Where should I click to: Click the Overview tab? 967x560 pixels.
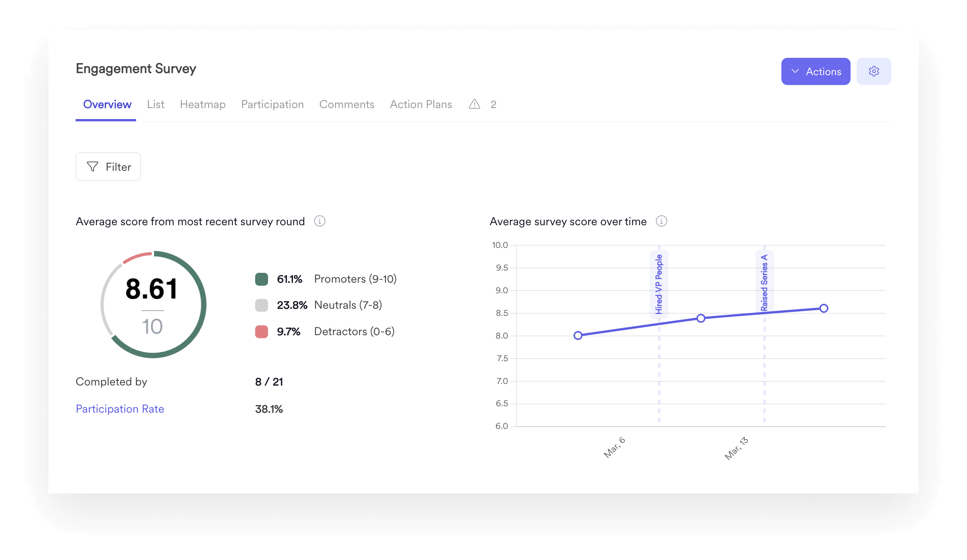click(107, 104)
